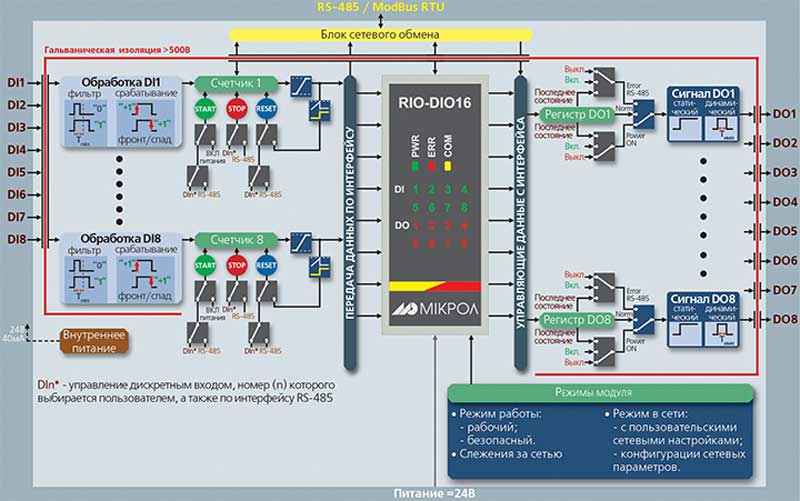
Task: Click the DO4 output label
Action: pos(785,202)
